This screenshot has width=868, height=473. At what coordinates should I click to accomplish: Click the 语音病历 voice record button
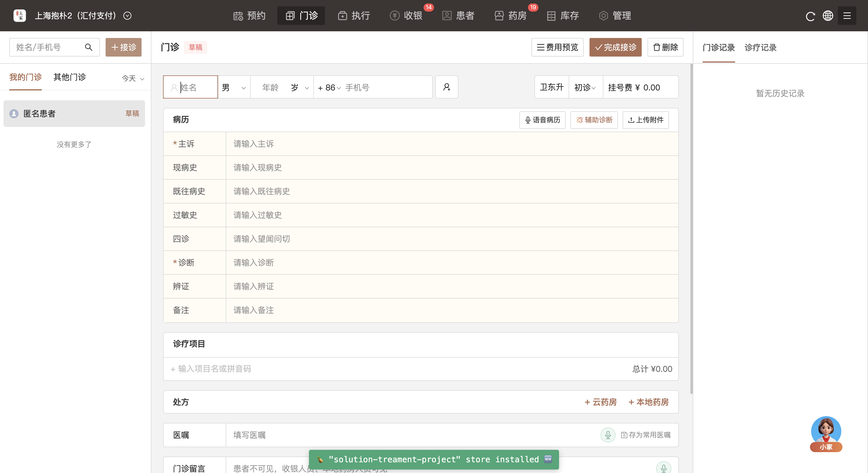(542, 120)
